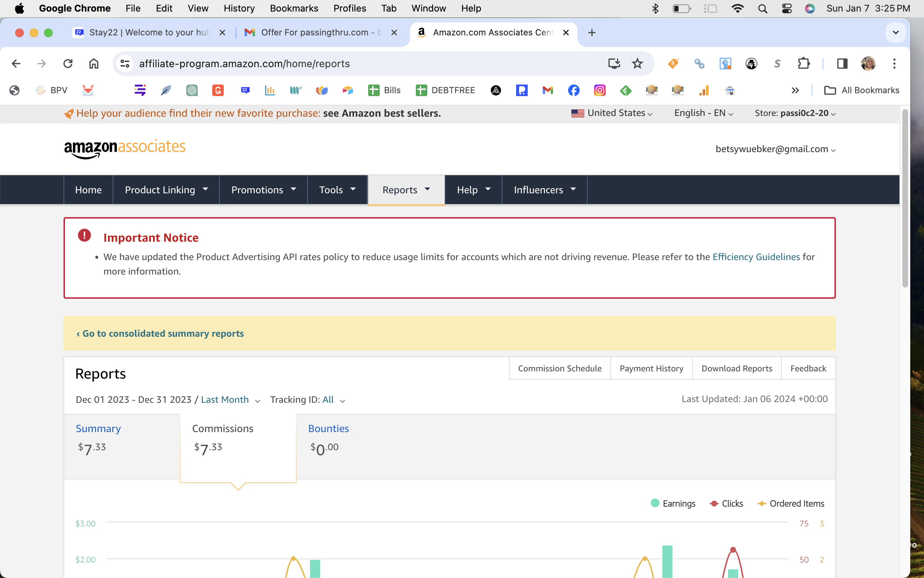
Task: Click the Amazon Associates logo
Action: [x=125, y=149]
